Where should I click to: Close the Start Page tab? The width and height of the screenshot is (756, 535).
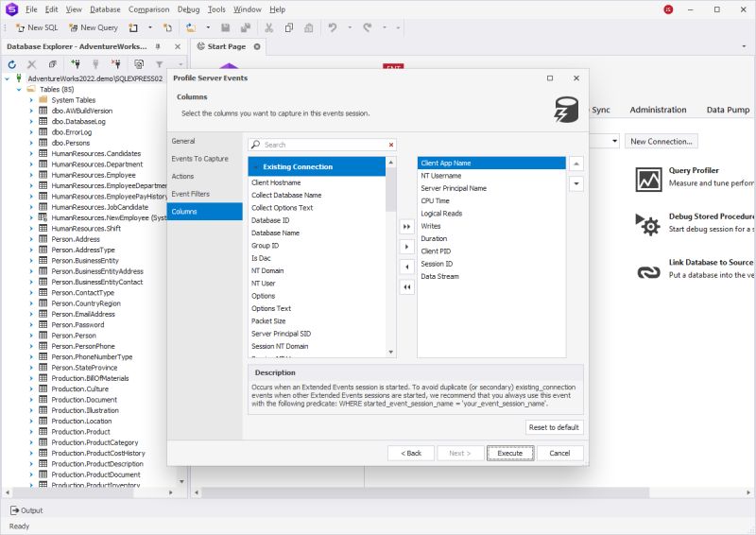257,47
